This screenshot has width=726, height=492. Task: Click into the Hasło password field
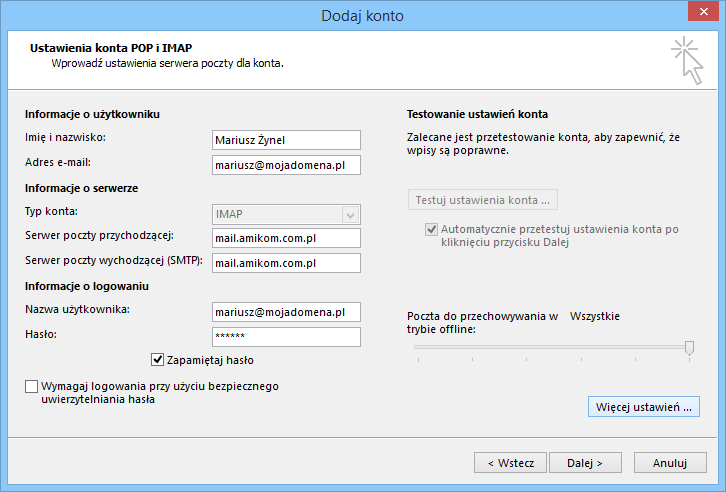(x=286, y=336)
